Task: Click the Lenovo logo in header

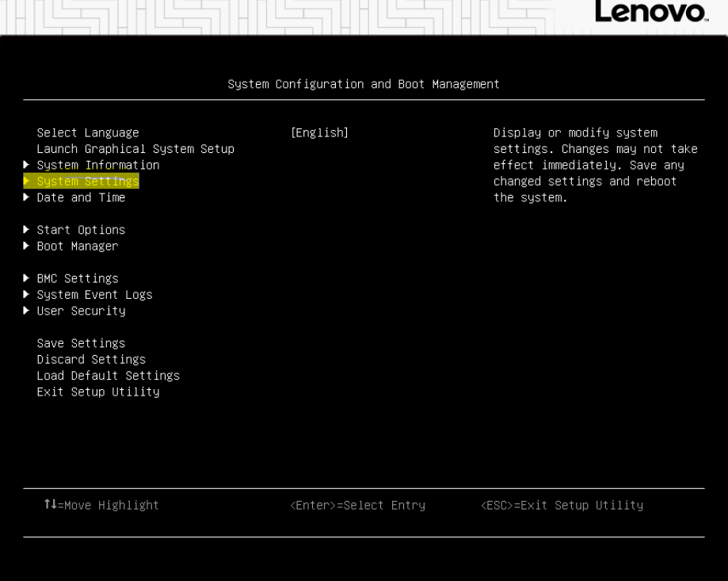Action: point(651,12)
